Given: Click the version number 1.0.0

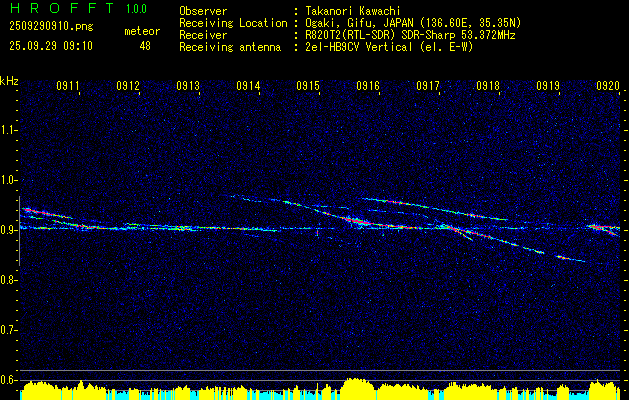Looking at the screenshot, I should point(136,9).
